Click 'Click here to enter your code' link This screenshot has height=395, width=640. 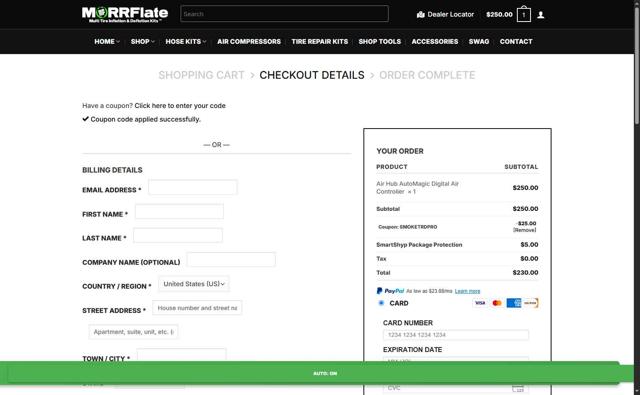coord(180,106)
